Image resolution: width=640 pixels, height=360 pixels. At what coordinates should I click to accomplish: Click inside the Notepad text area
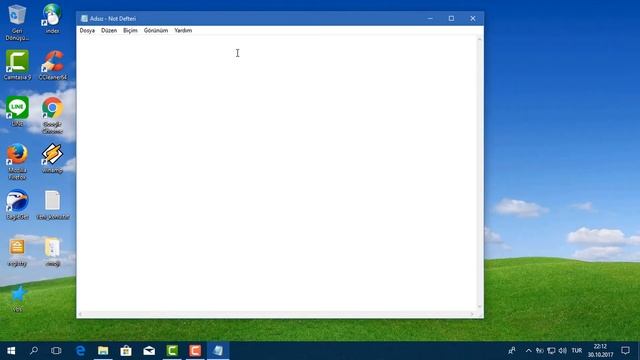277,173
